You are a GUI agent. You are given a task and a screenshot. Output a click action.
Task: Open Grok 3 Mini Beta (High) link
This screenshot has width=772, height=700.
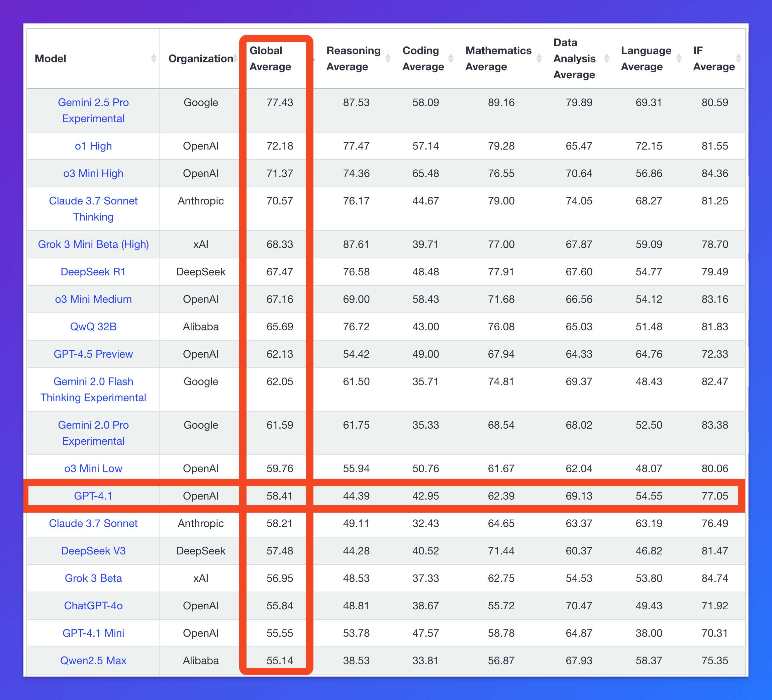point(93,244)
